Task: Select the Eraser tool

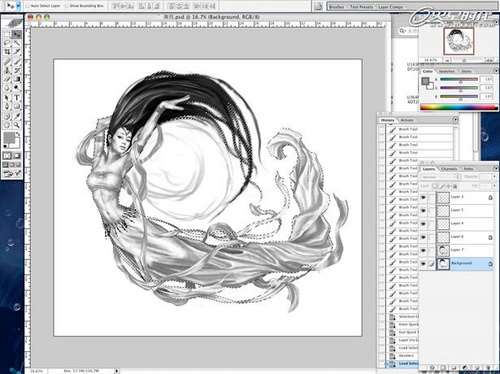Action: pos(7,79)
